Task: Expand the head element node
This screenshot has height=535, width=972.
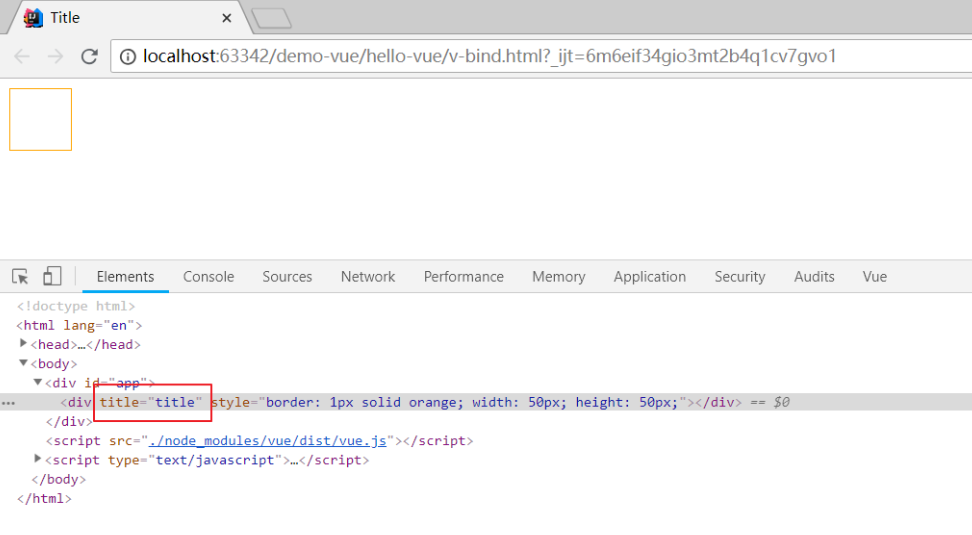Action: (x=24, y=343)
